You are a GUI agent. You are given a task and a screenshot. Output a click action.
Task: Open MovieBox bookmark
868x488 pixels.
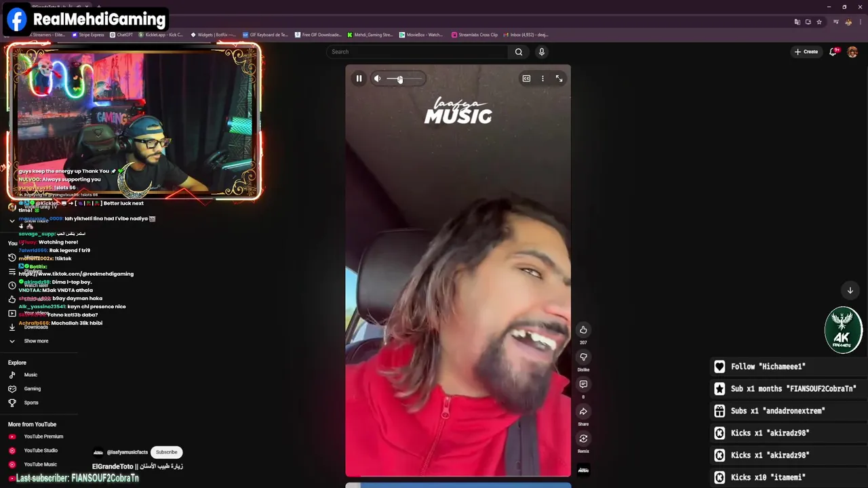421,35
